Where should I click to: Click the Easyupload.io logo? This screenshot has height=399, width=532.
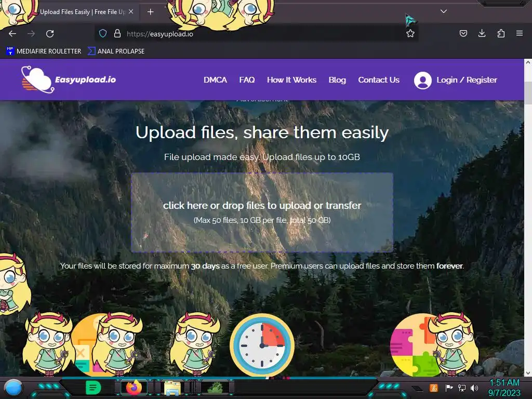(x=68, y=79)
